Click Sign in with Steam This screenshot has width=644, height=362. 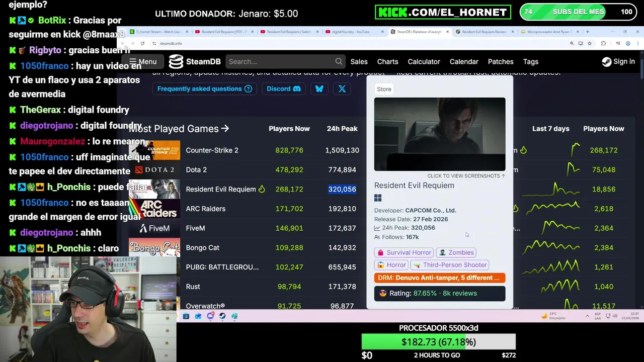(618, 61)
